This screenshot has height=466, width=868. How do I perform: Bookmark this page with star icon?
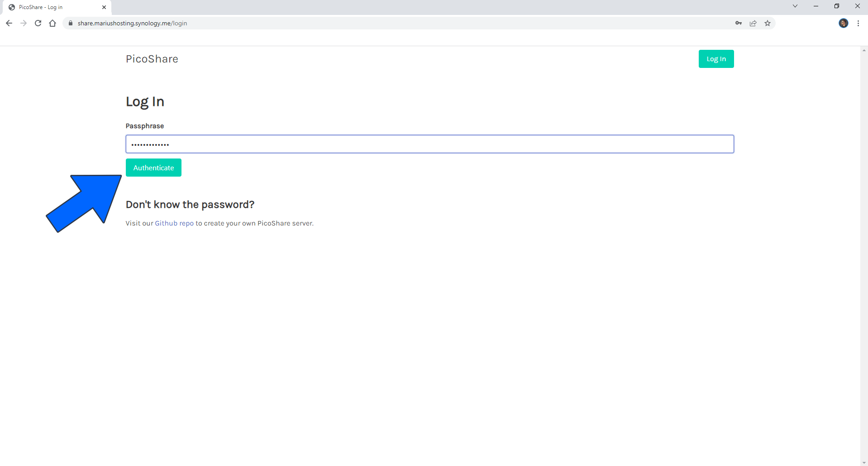pyautogui.click(x=768, y=23)
